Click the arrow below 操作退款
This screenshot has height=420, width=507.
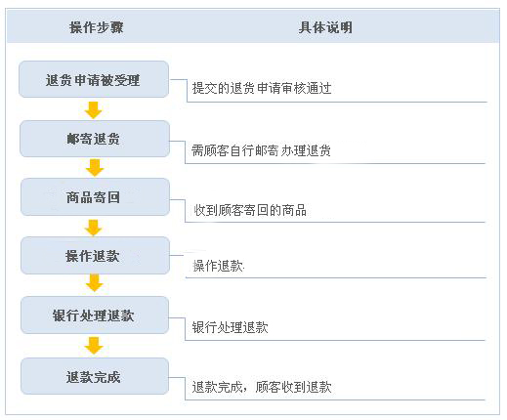click(x=95, y=282)
